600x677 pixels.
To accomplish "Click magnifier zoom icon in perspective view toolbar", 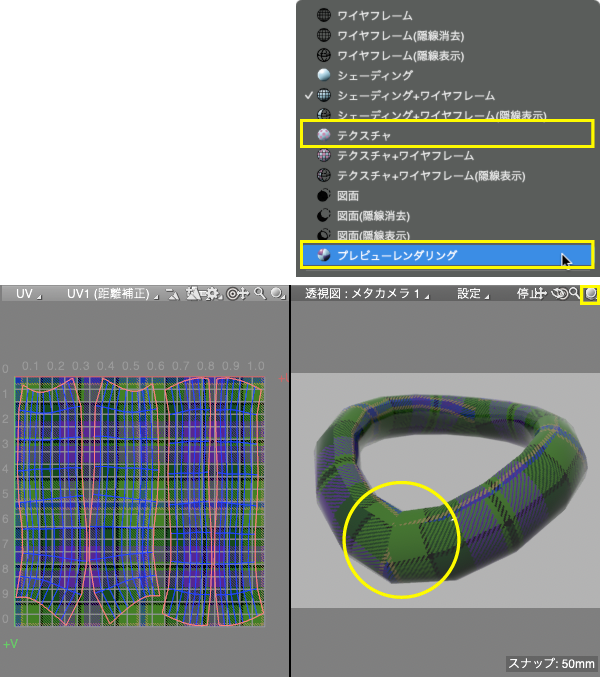I will click(x=574, y=294).
